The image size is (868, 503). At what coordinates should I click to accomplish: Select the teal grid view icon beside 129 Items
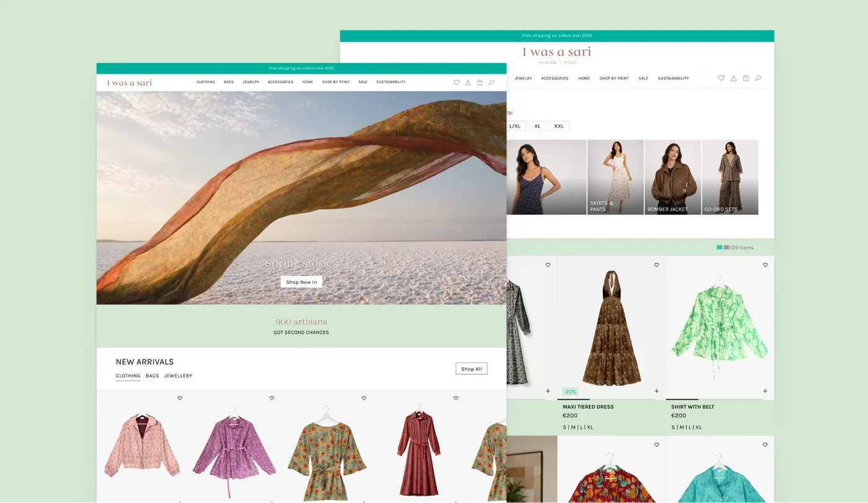coord(719,247)
